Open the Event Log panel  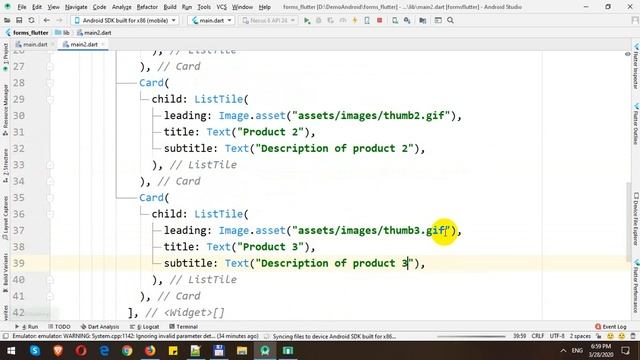pos(611,327)
